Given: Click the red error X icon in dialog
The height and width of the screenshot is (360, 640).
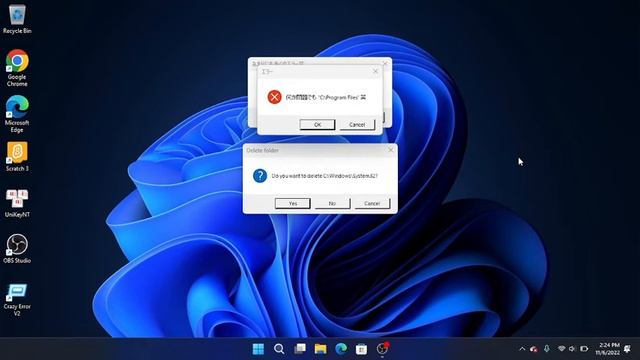Looking at the screenshot, I should point(274,97).
